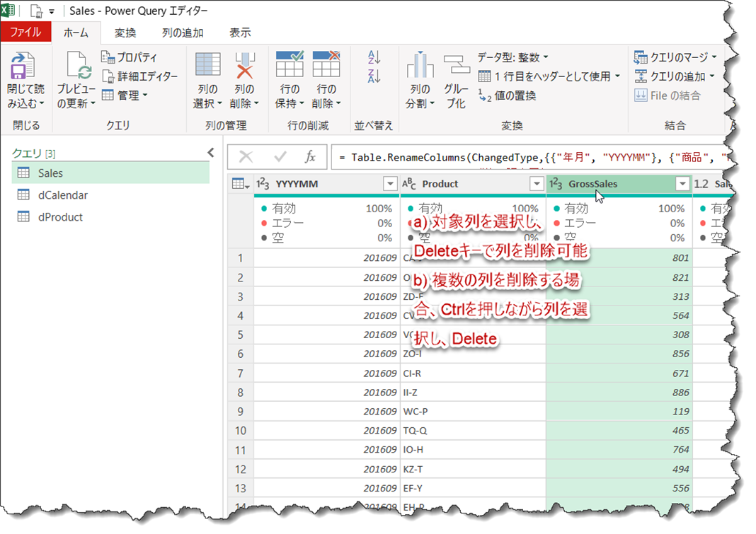Image resolution: width=756 pixels, height=534 pixels.
Task: Open the Advanced Editor (詳細エディター)
Action: [x=140, y=76]
